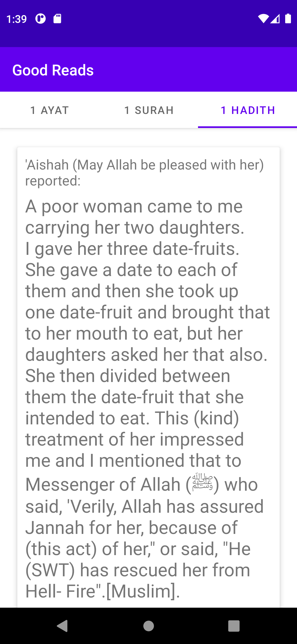297x644 pixels.
Task: Tap the word "Jannah" in the hadith
Action: (55, 528)
